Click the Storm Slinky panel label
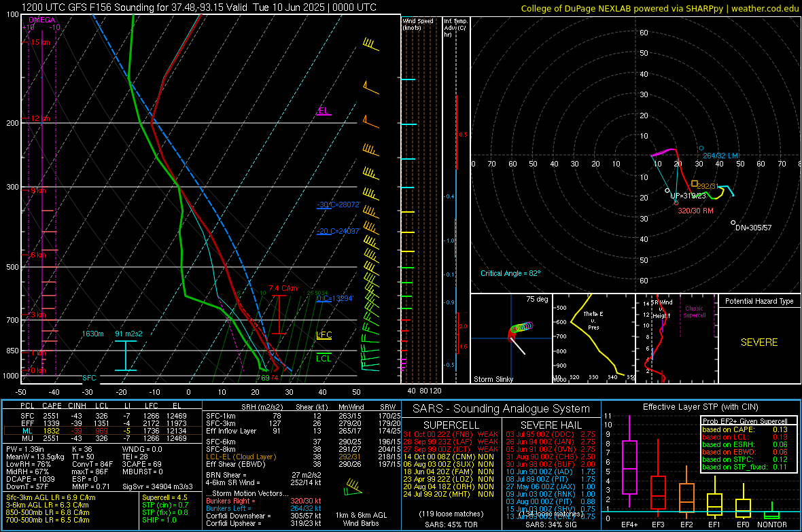Viewport: 802px width, 532px height. [x=493, y=379]
